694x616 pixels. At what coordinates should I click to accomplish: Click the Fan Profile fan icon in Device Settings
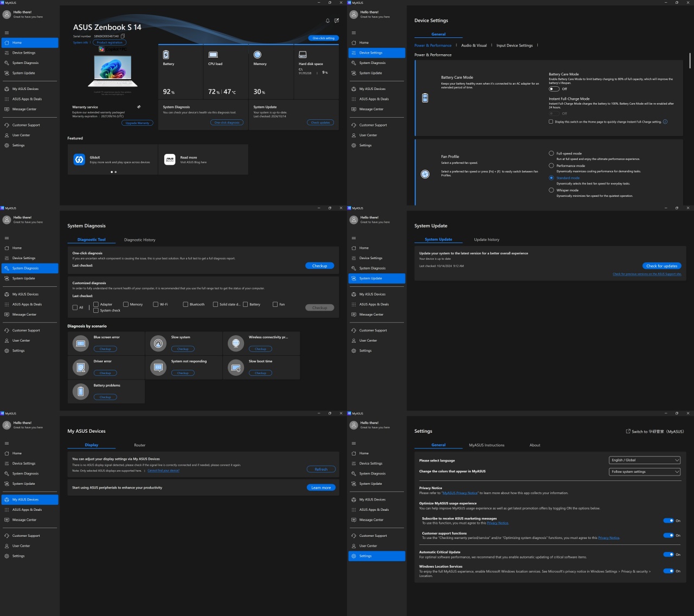425,174
